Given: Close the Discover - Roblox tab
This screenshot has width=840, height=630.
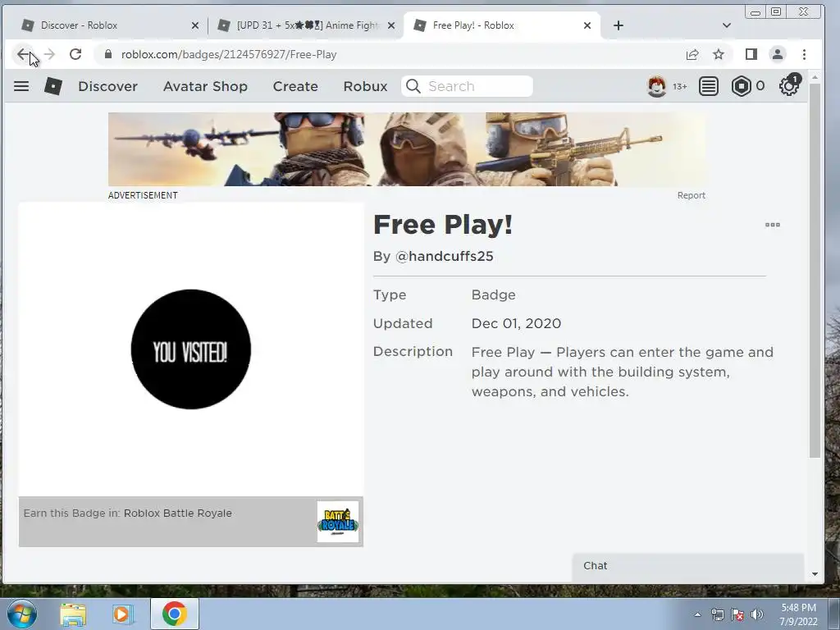Looking at the screenshot, I should (x=195, y=25).
